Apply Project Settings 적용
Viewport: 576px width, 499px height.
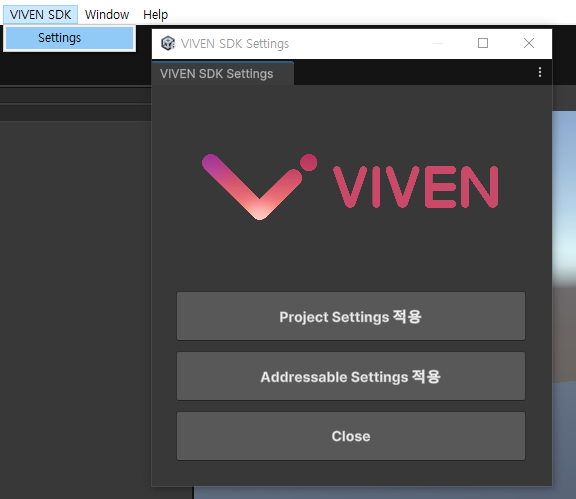tap(351, 316)
